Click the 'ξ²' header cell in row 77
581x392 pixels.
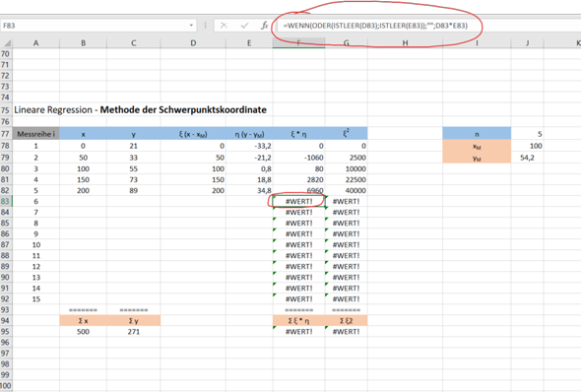(x=346, y=134)
